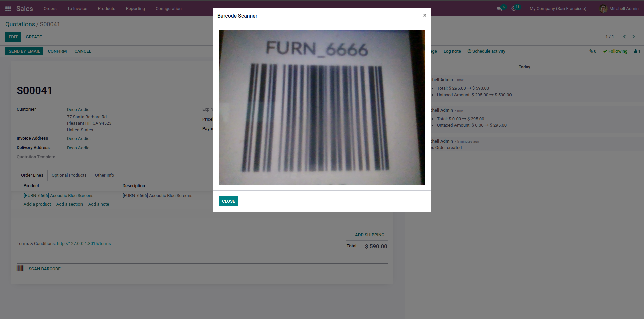Click Mitchell Admin avatar
The height and width of the screenshot is (319, 644).
603,9
